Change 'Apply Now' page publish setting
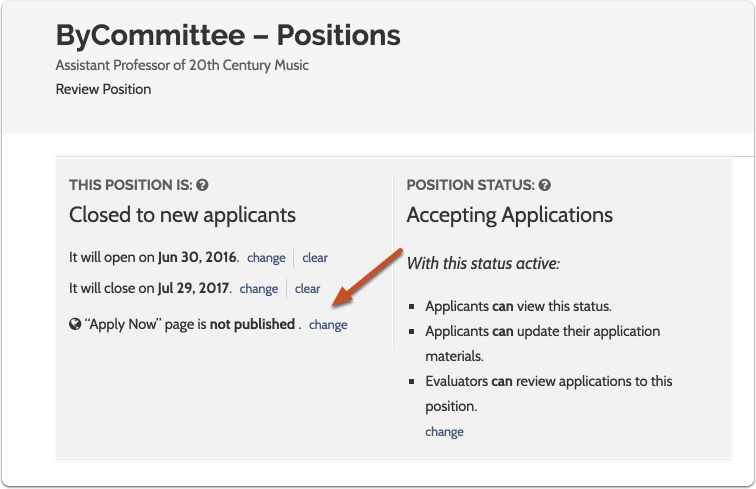Screen dimensions: 756x489 [x=328, y=325]
